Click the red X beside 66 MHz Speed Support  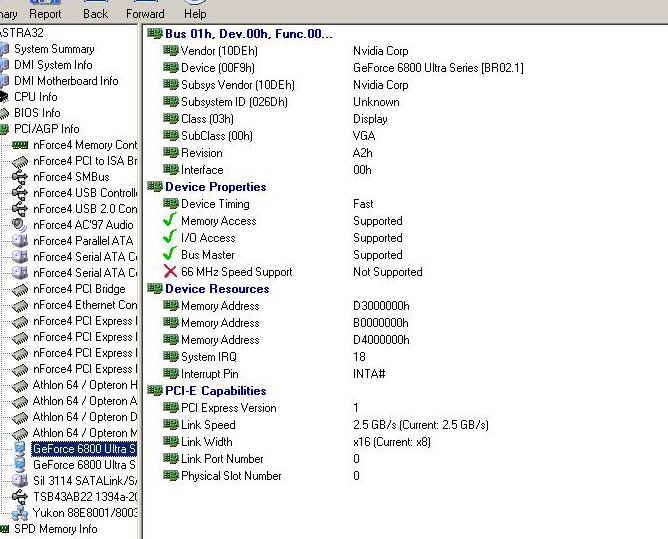[x=170, y=271]
